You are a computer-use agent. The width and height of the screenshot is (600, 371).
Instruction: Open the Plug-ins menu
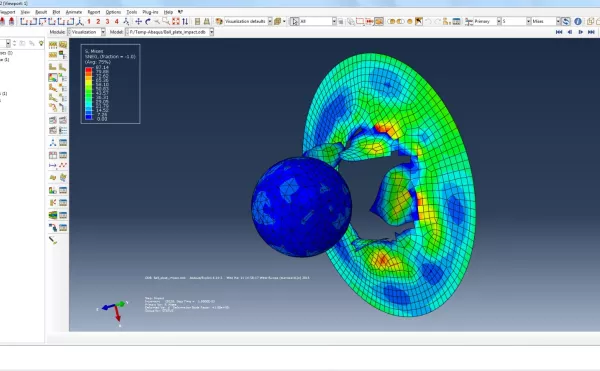point(150,12)
